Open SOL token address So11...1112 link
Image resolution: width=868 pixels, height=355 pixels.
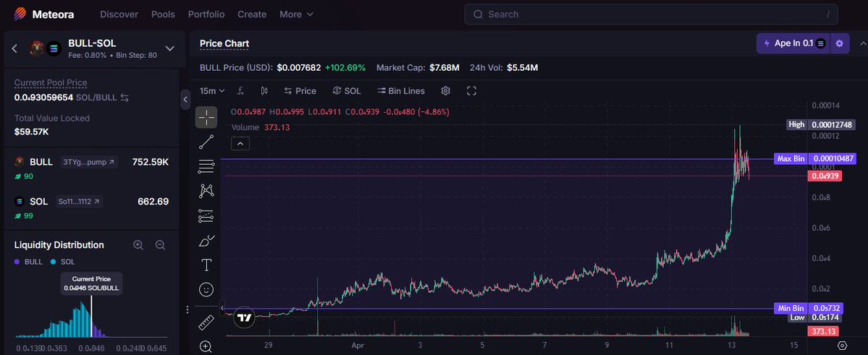click(79, 202)
